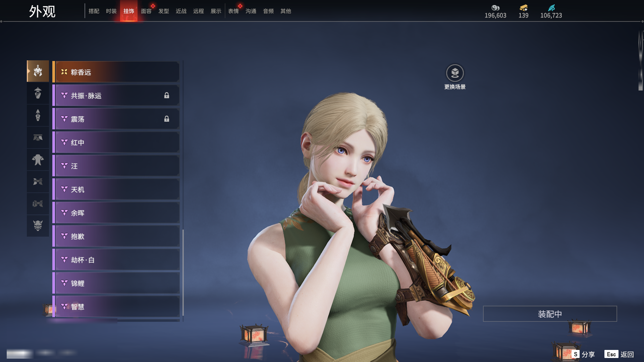
Task: Select the 震荡 accessory item
Action: click(x=116, y=119)
